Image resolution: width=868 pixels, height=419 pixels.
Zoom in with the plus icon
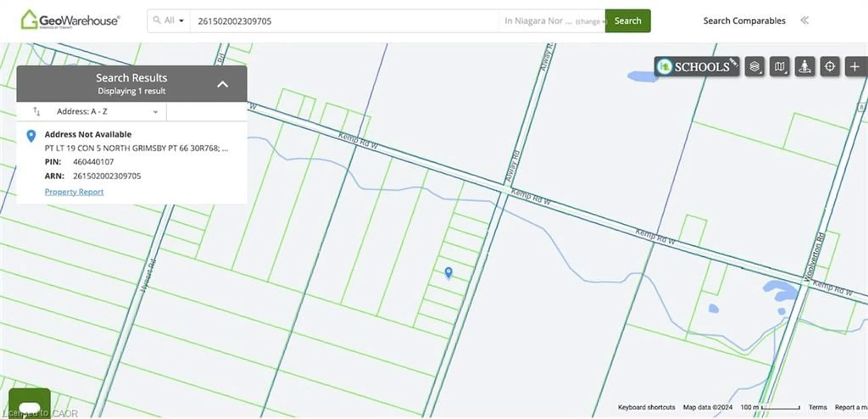point(855,66)
